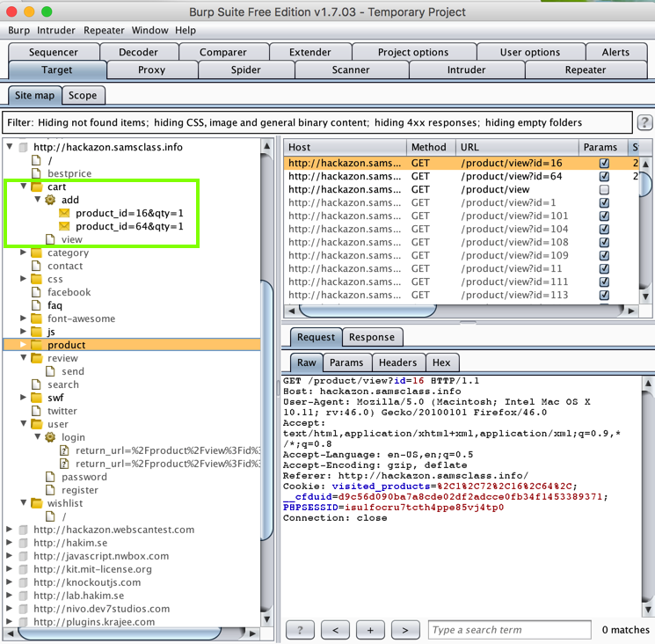This screenshot has width=655, height=644.
Task: Open the Intruder menu in menu bar
Action: [56, 30]
